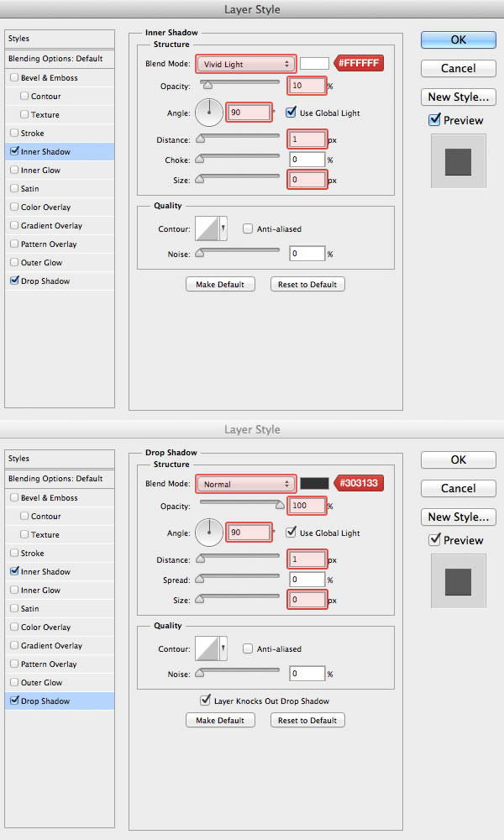The height and width of the screenshot is (840, 504).
Task: Click the Spread value field
Action: coord(307,580)
